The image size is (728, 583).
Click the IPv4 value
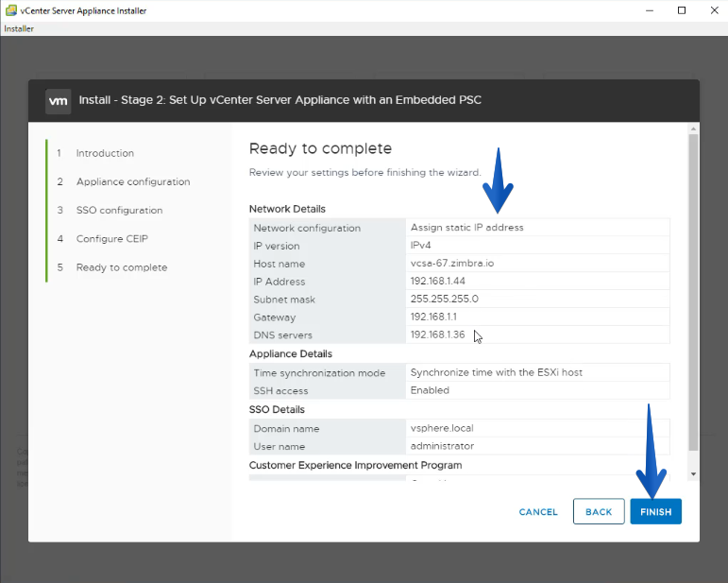420,246
